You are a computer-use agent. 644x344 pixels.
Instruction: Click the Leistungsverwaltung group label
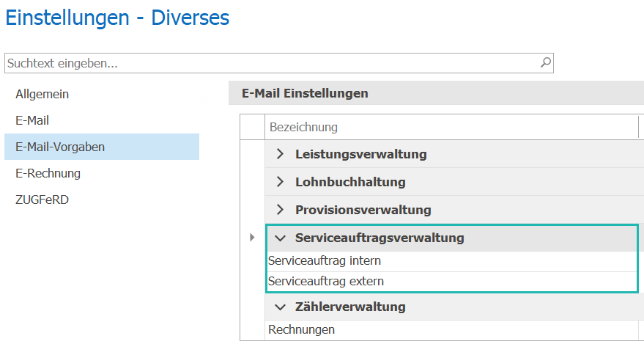[361, 155]
